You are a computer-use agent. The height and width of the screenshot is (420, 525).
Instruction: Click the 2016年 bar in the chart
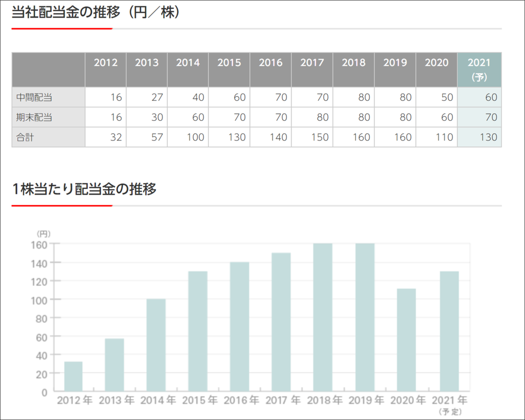pos(240,326)
